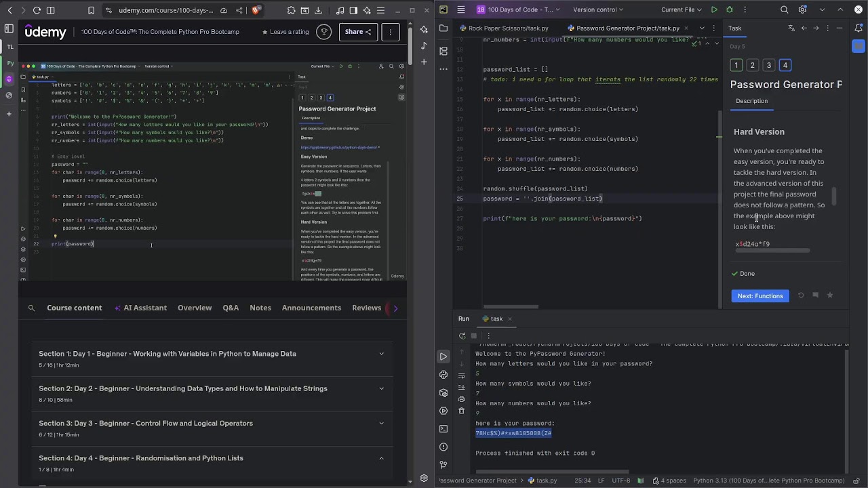This screenshot has width=868, height=488.
Task: Open PyCharm notifications bell
Action: (859, 28)
